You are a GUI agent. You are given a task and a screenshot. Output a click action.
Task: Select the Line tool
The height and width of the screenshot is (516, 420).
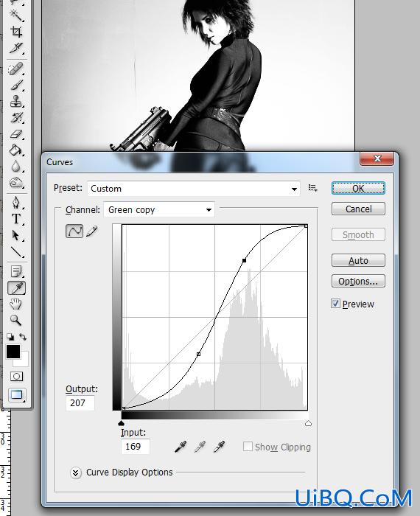point(15,252)
